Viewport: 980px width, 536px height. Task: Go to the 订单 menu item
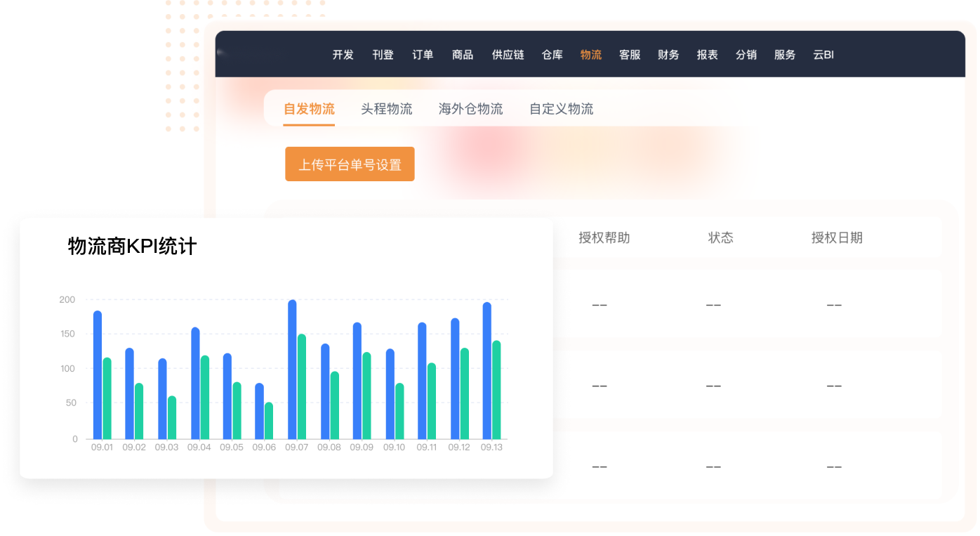coord(423,55)
